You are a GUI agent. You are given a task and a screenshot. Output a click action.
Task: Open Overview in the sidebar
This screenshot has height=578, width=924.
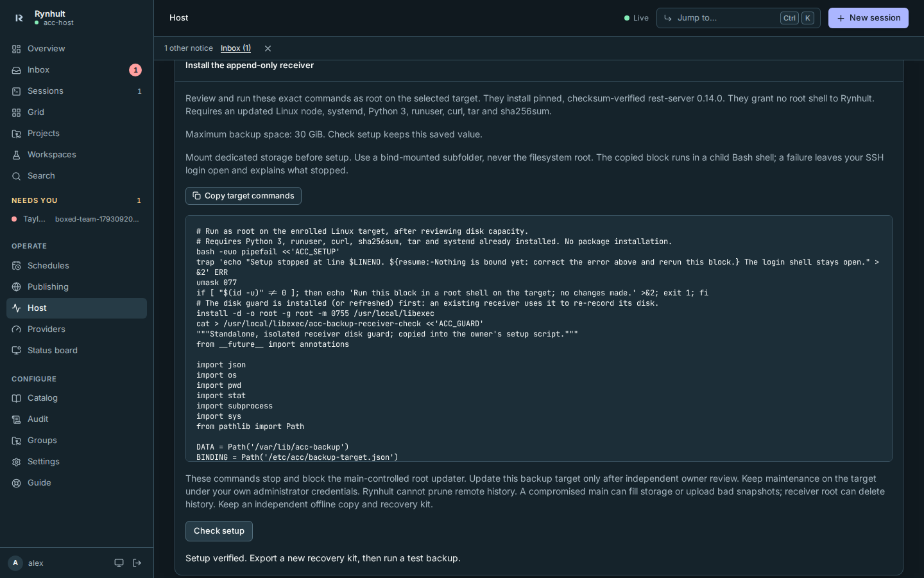coord(76,49)
